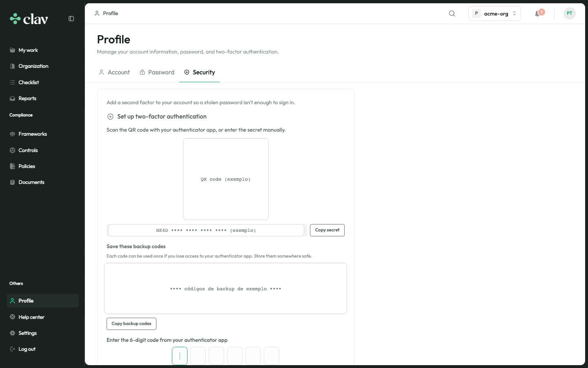Focus the fourth digit code box
This screenshot has width=588, height=368.
235,356
